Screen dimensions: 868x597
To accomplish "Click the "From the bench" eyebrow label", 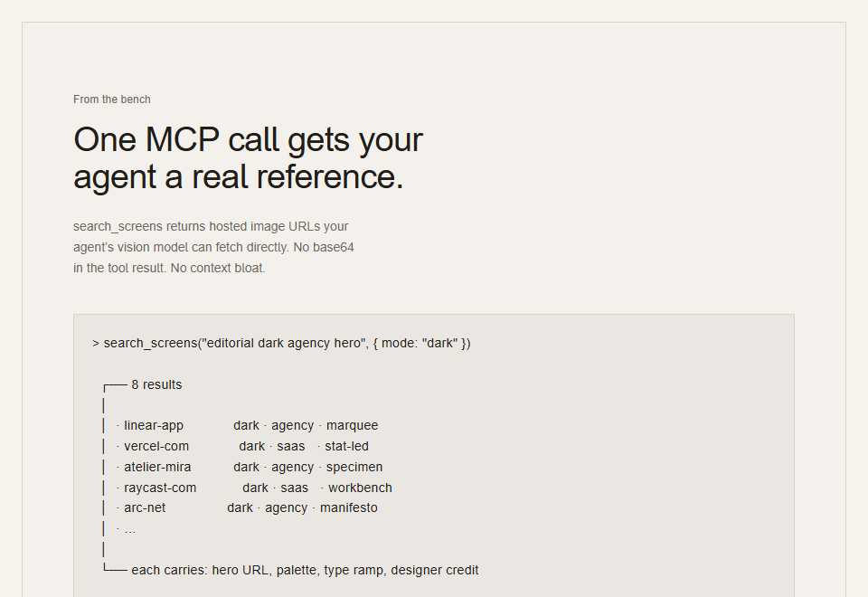I will click(112, 99).
